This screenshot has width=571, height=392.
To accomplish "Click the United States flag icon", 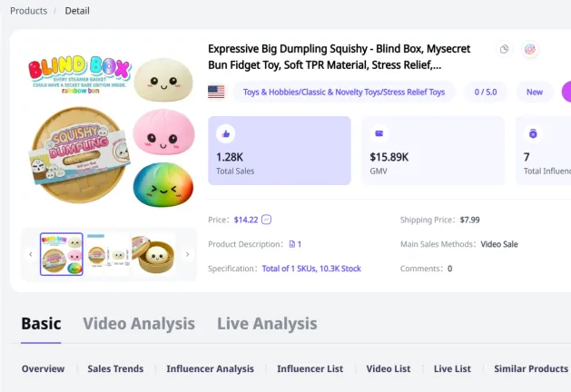I will (216, 92).
